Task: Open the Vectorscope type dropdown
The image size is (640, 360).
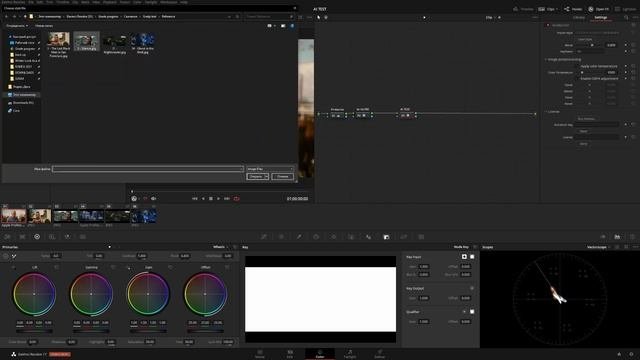Action: click(599, 247)
